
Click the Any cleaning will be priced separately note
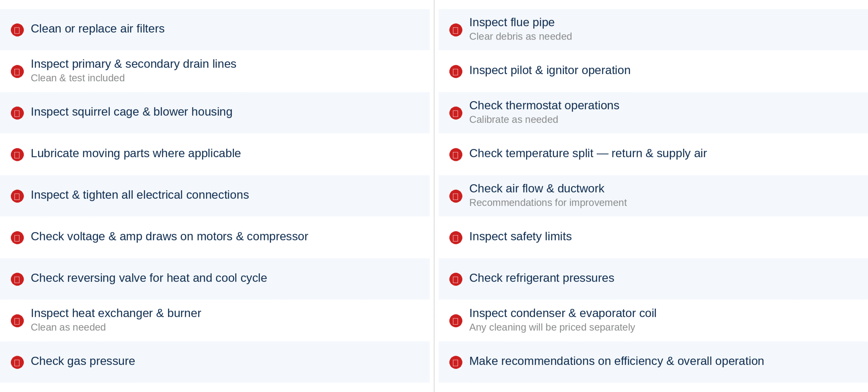click(552, 327)
